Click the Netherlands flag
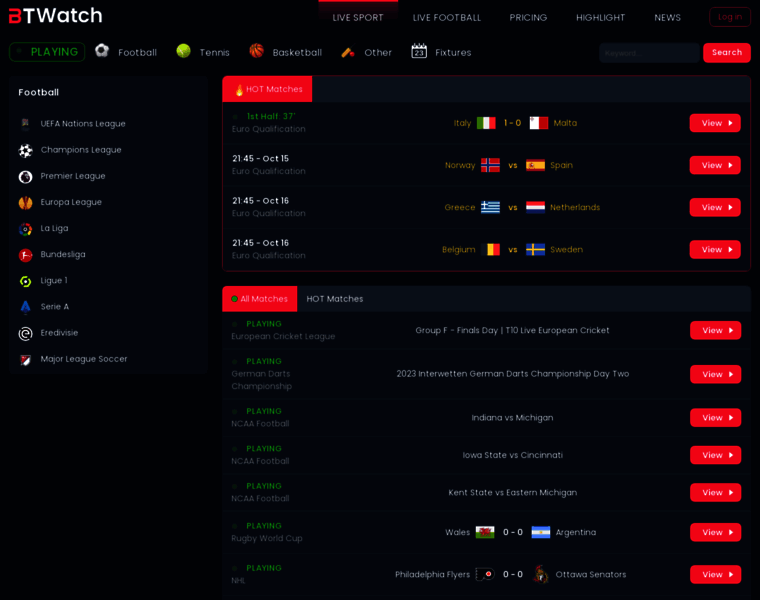This screenshot has width=760, height=600. [x=536, y=207]
